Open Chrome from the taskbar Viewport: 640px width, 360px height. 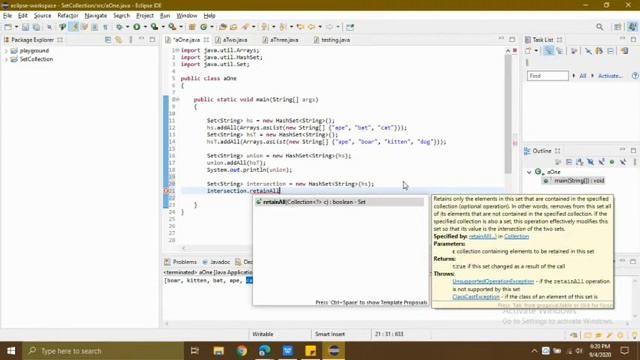[242, 351]
